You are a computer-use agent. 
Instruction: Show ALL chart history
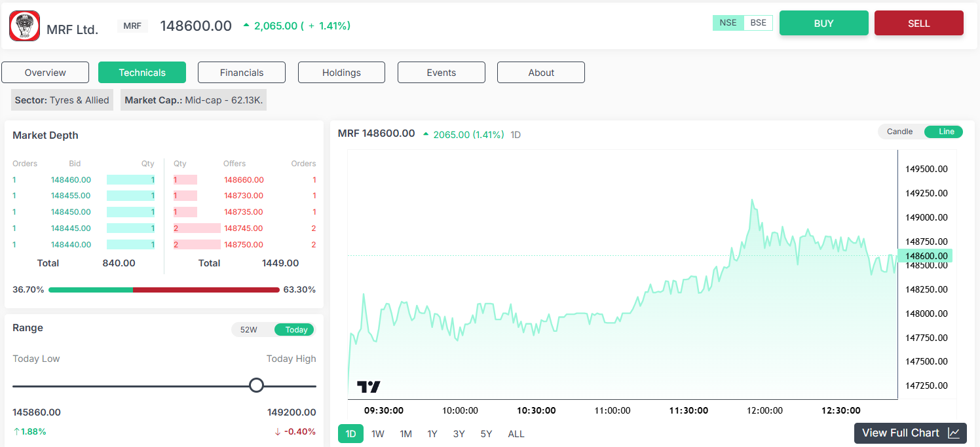point(516,434)
